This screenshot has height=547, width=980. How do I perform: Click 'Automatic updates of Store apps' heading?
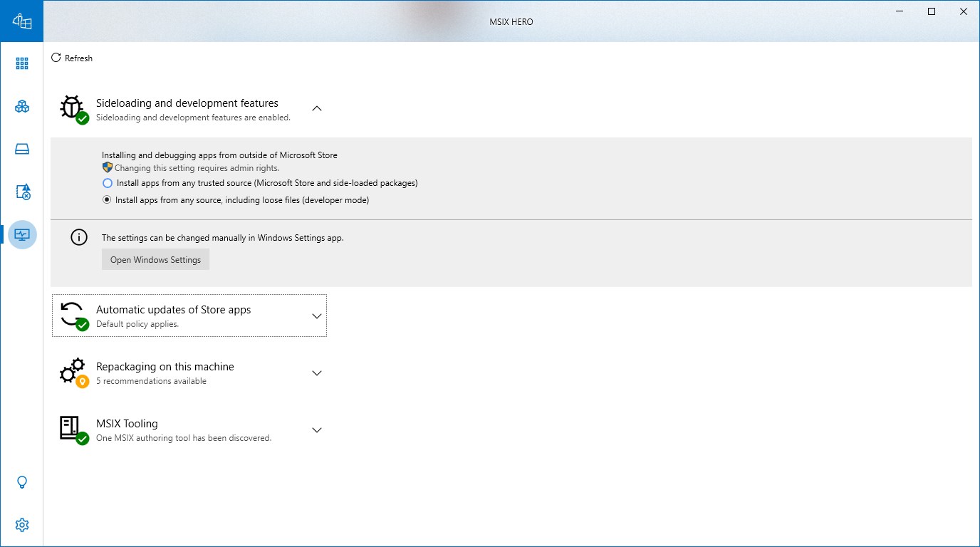tap(174, 310)
